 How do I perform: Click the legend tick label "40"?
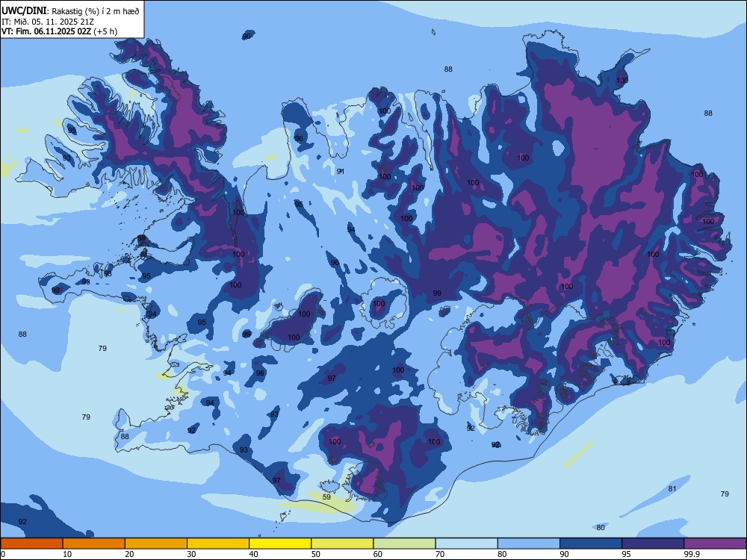tap(253, 554)
